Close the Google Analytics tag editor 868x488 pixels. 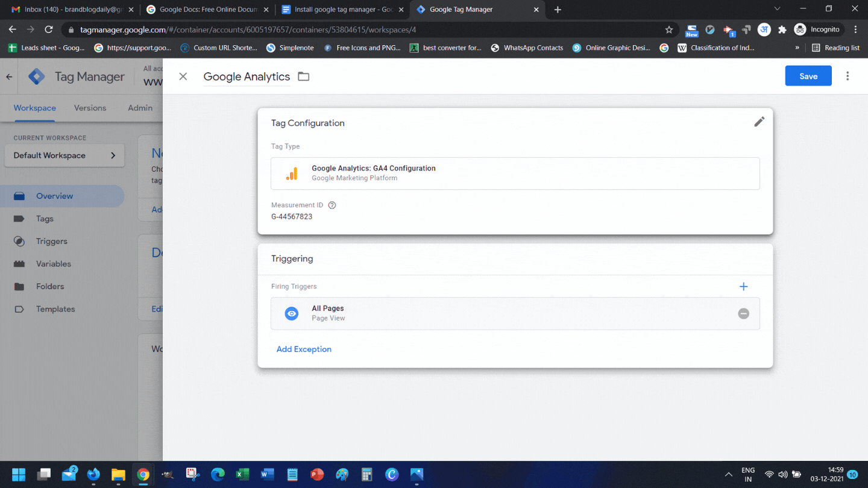[x=183, y=77]
